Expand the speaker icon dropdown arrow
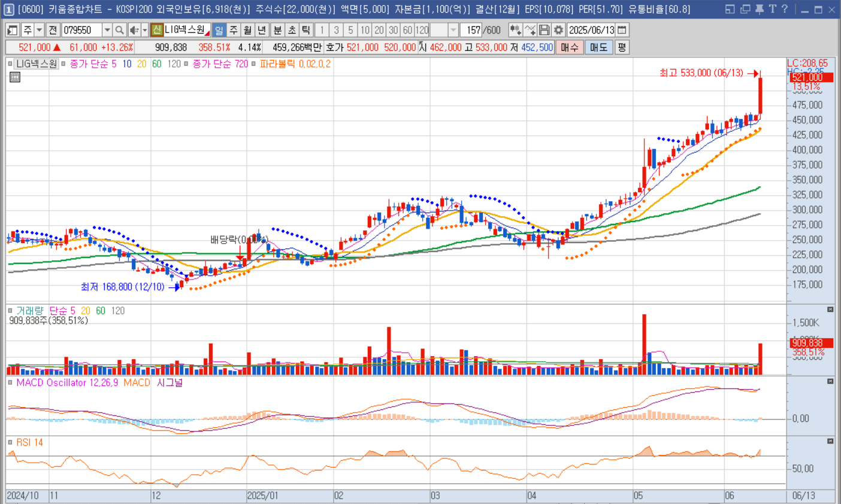This screenshot has width=841, height=504. 144,30
